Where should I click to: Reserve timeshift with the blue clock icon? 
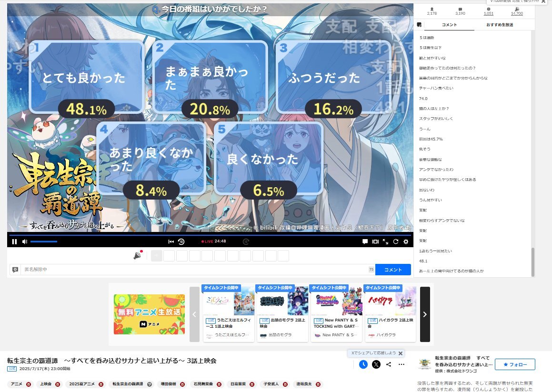point(363,364)
